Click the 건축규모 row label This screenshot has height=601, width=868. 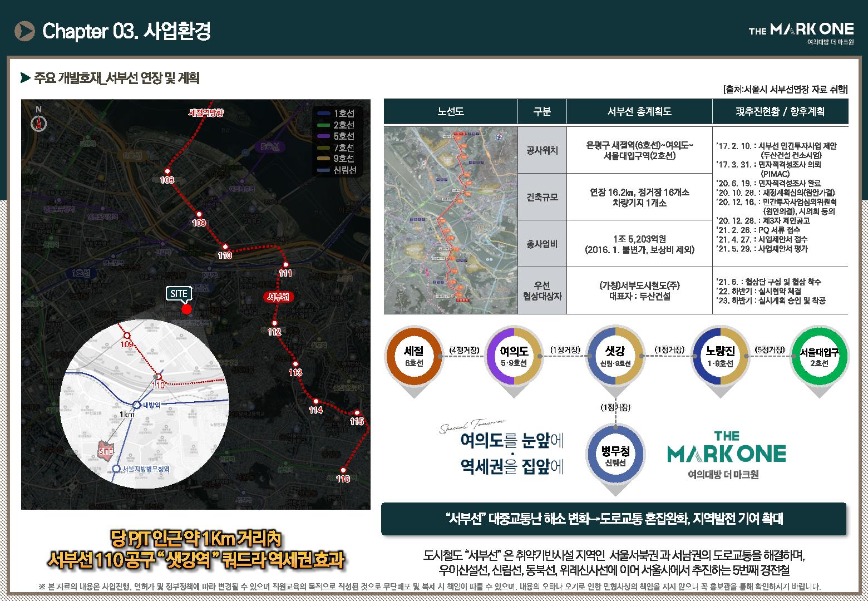pos(542,197)
